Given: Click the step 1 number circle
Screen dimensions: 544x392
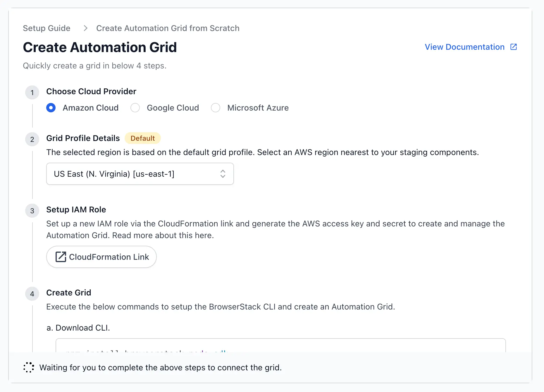Looking at the screenshot, I should (x=32, y=93).
